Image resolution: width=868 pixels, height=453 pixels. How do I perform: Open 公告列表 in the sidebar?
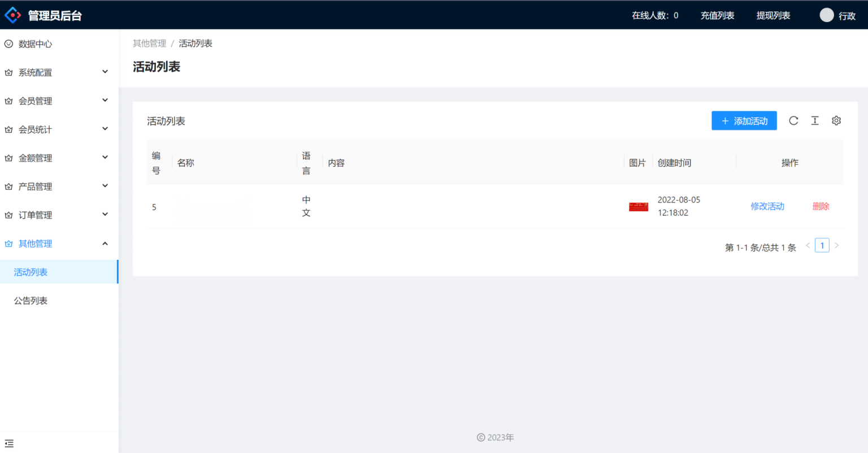tap(31, 300)
